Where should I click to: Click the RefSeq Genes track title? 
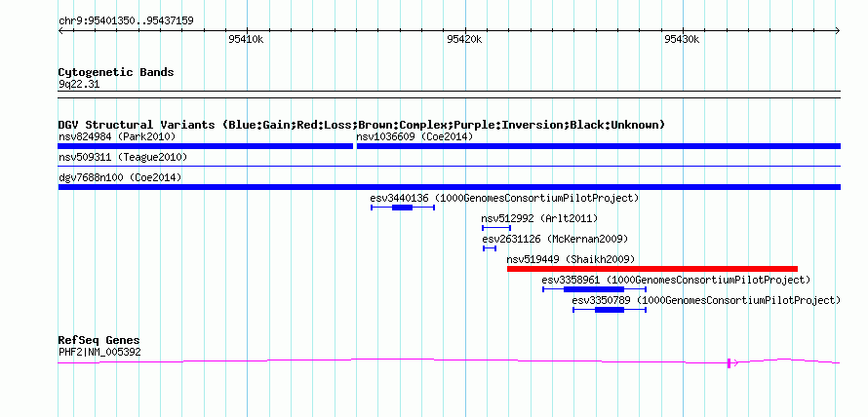pos(99,340)
